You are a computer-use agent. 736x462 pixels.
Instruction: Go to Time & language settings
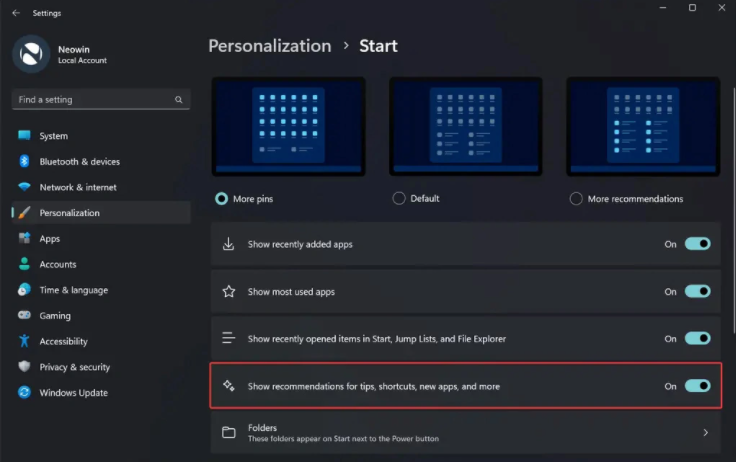click(x=73, y=290)
